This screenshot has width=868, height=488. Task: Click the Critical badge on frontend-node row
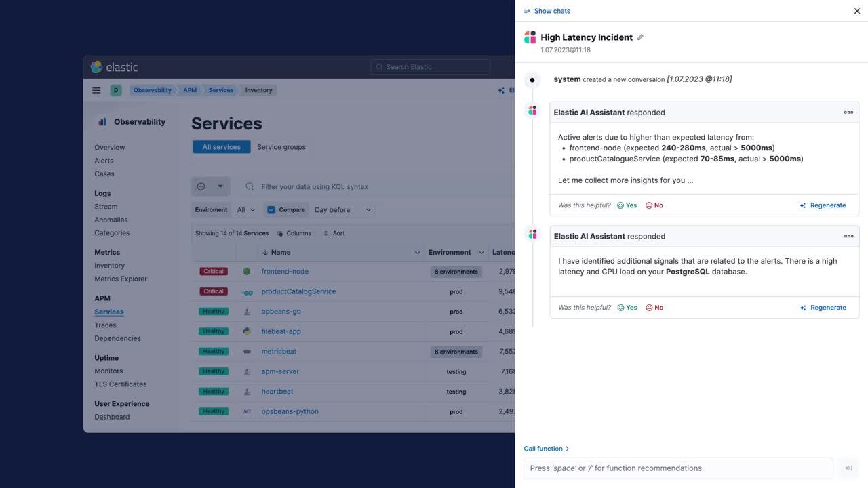pyautogui.click(x=214, y=272)
